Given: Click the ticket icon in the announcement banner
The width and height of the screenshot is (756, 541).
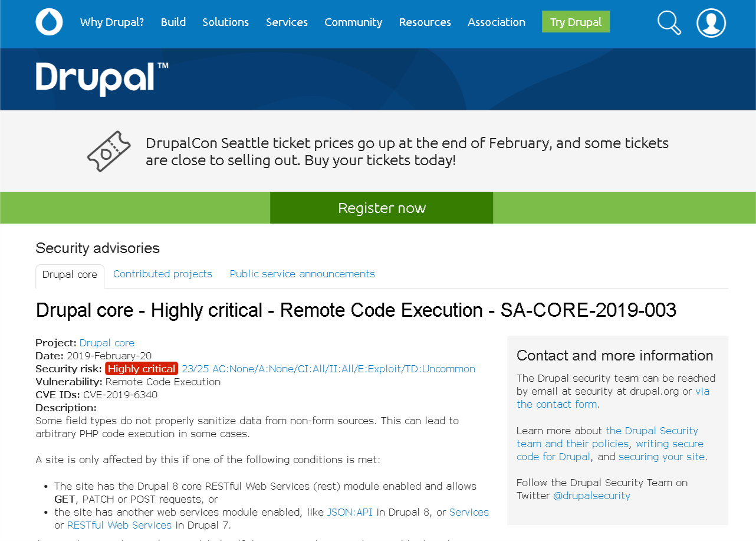Looking at the screenshot, I should [109, 151].
